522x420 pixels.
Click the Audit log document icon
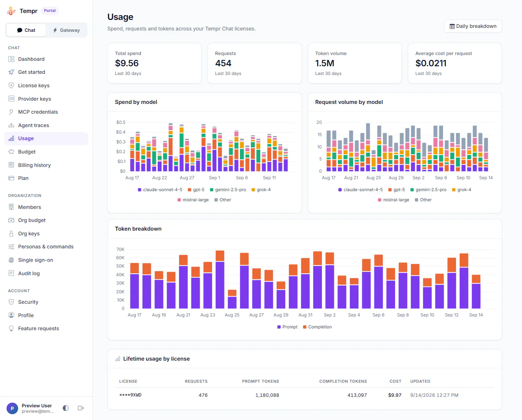[x=11, y=273]
